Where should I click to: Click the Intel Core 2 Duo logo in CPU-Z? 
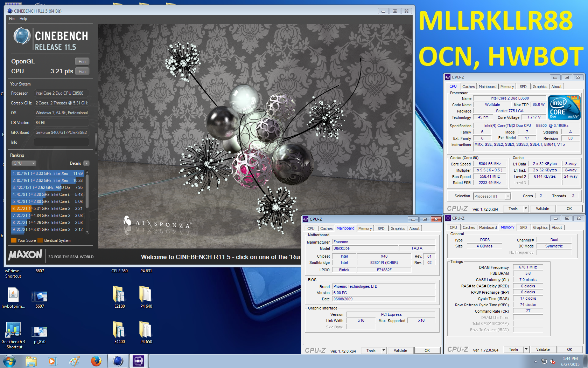tap(564, 108)
